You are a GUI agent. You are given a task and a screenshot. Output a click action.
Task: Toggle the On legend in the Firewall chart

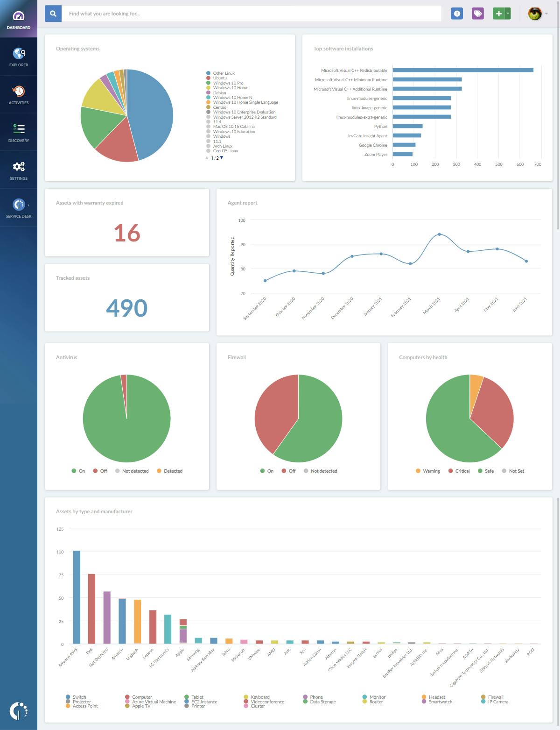click(x=267, y=471)
